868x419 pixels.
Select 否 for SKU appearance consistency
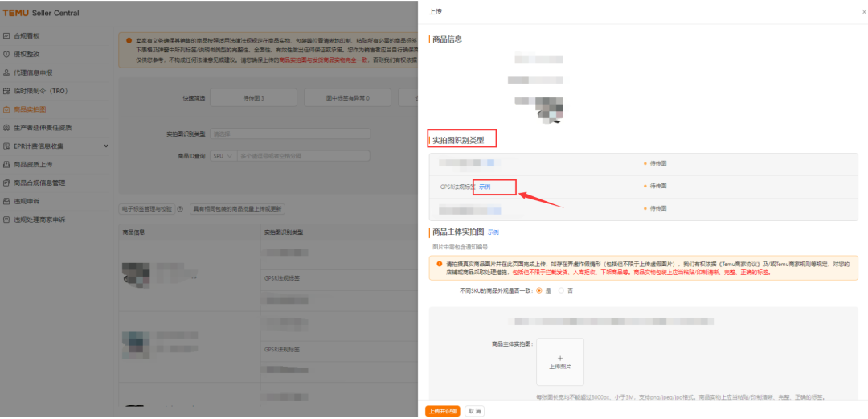561,290
